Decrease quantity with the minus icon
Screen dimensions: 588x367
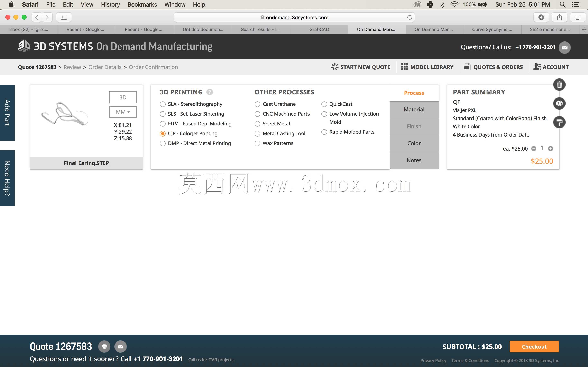click(534, 149)
